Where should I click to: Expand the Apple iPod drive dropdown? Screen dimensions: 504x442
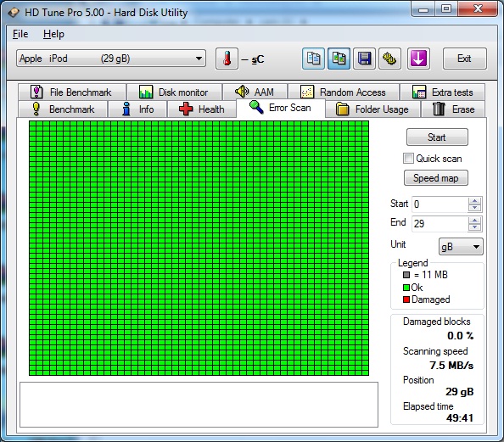tap(111, 59)
